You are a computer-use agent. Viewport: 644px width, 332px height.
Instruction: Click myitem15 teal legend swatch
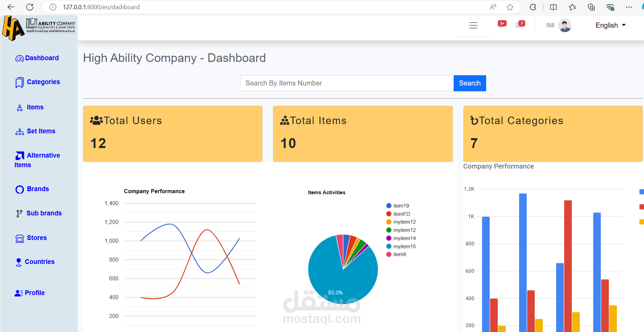point(389,247)
